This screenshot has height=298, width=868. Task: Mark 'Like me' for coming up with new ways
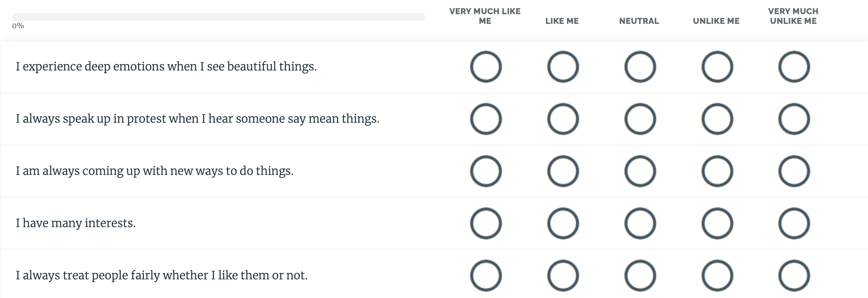click(x=563, y=171)
